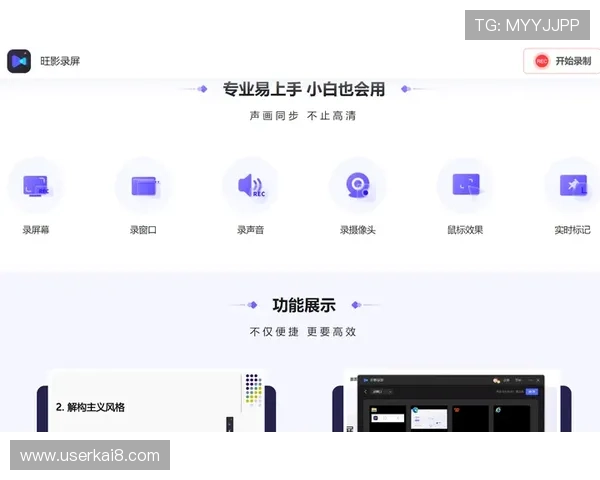Click the 录屏幕 label

[x=36, y=230]
